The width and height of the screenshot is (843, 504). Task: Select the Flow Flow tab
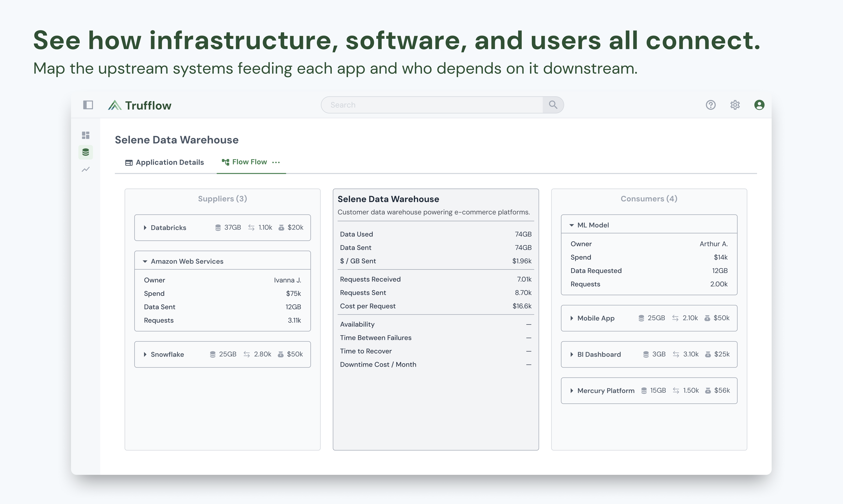tap(251, 162)
